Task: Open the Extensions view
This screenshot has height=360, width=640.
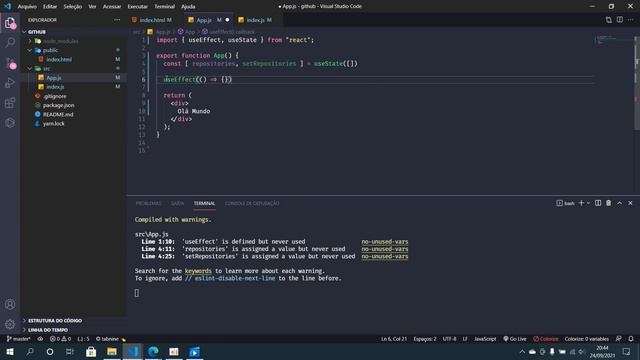Action: (x=10, y=103)
